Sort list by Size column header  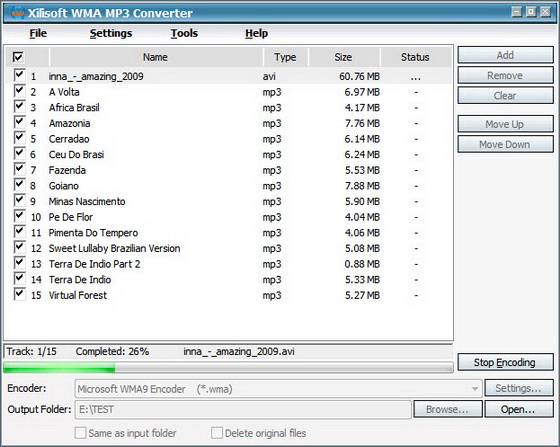click(x=344, y=57)
